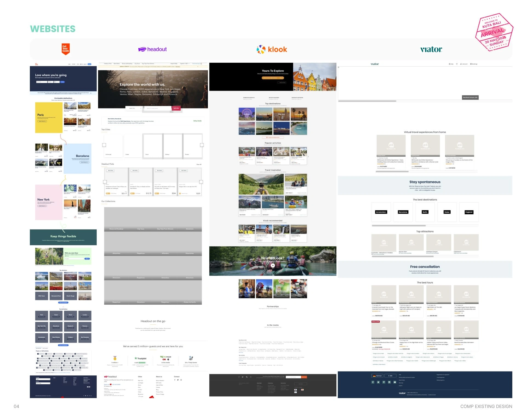Viewport: 526px width, 420px height.
Task: Open Help & FAQs in Headout navigation
Action: pyautogui.click(x=174, y=64)
